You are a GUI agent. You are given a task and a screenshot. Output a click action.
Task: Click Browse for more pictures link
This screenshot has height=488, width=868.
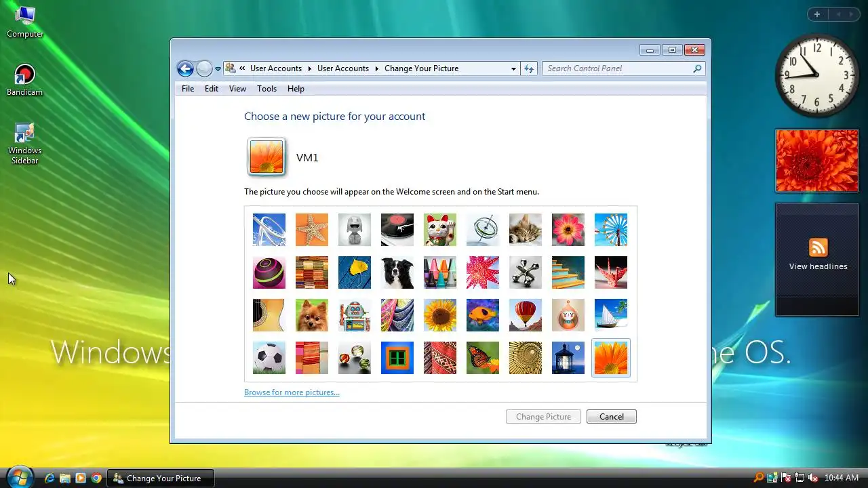tap(292, 392)
